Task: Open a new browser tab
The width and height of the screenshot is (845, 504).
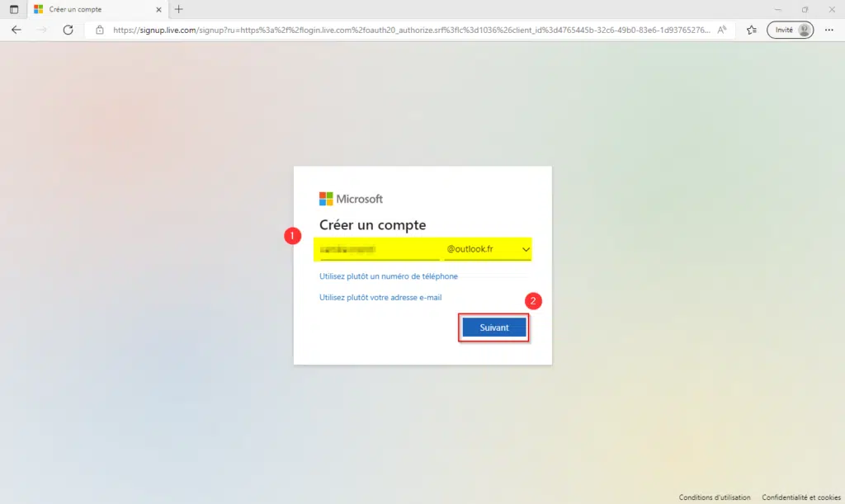Action: pos(179,9)
